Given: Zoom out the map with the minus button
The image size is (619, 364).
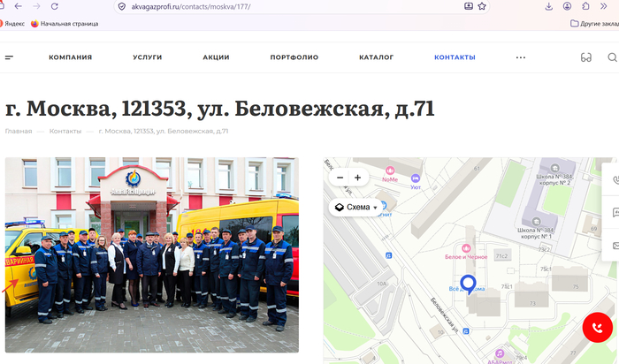Looking at the screenshot, I should point(340,178).
